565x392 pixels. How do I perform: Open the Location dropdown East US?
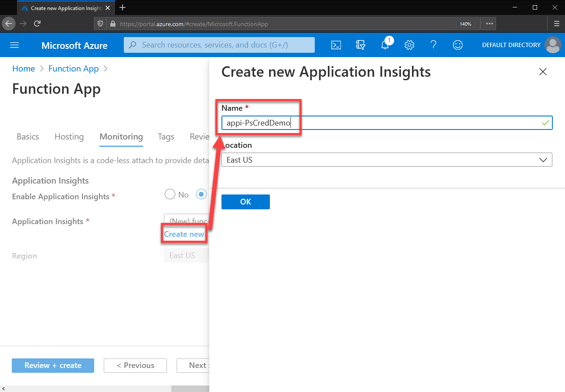pos(387,160)
